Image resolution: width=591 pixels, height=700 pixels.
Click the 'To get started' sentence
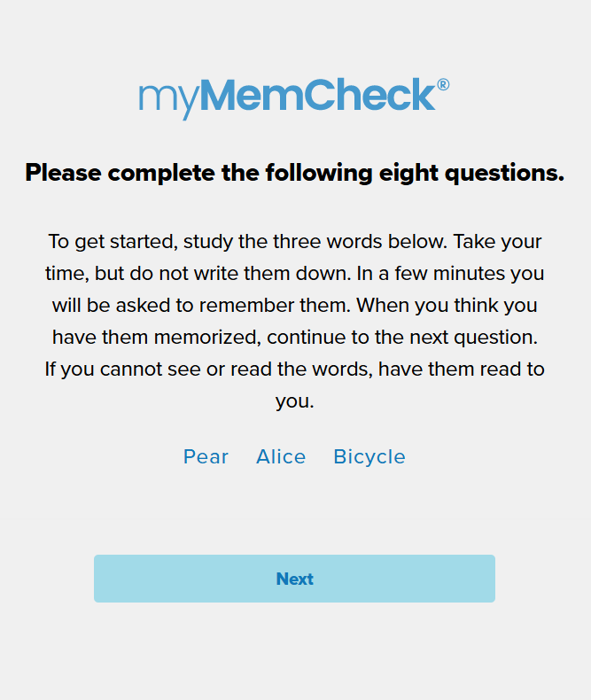pyautogui.click(x=247, y=242)
